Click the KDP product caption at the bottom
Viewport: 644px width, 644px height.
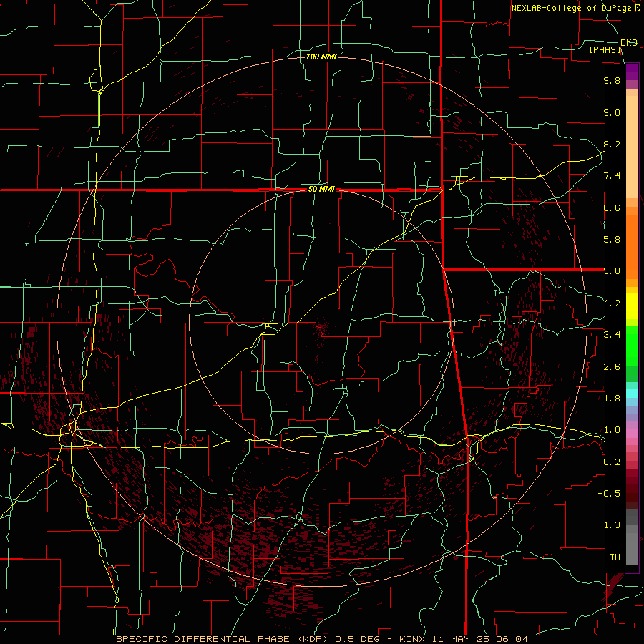(x=322, y=639)
